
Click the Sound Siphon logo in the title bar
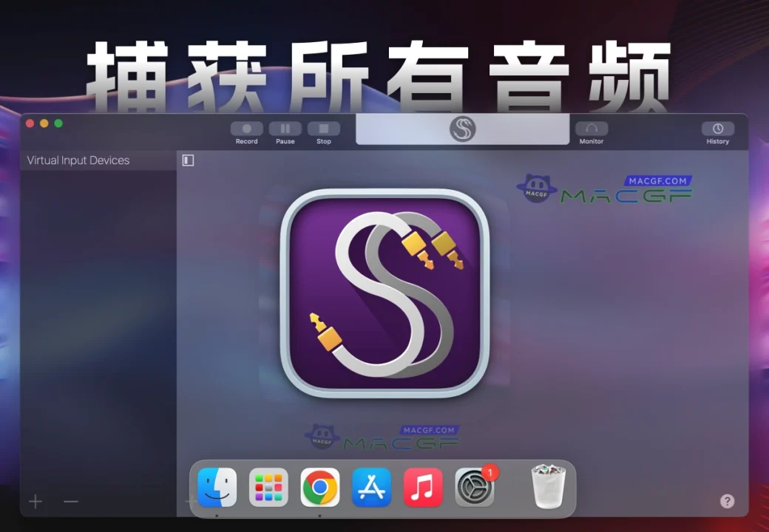tap(462, 129)
